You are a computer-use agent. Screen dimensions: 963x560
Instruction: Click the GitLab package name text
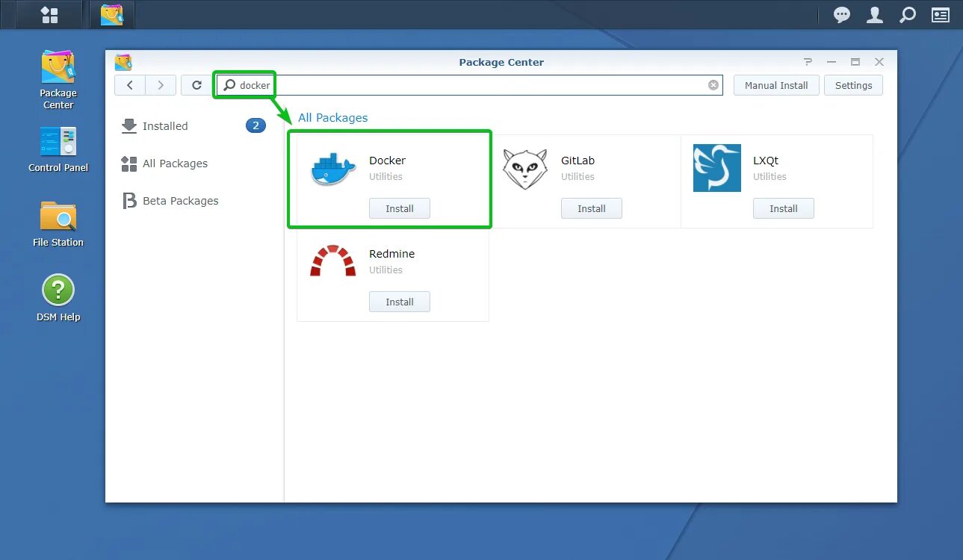[x=578, y=161]
